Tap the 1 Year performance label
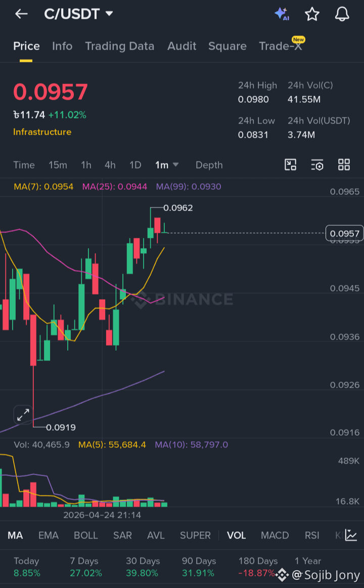Image resolution: width=364 pixels, height=588 pixels. [308, 561]
